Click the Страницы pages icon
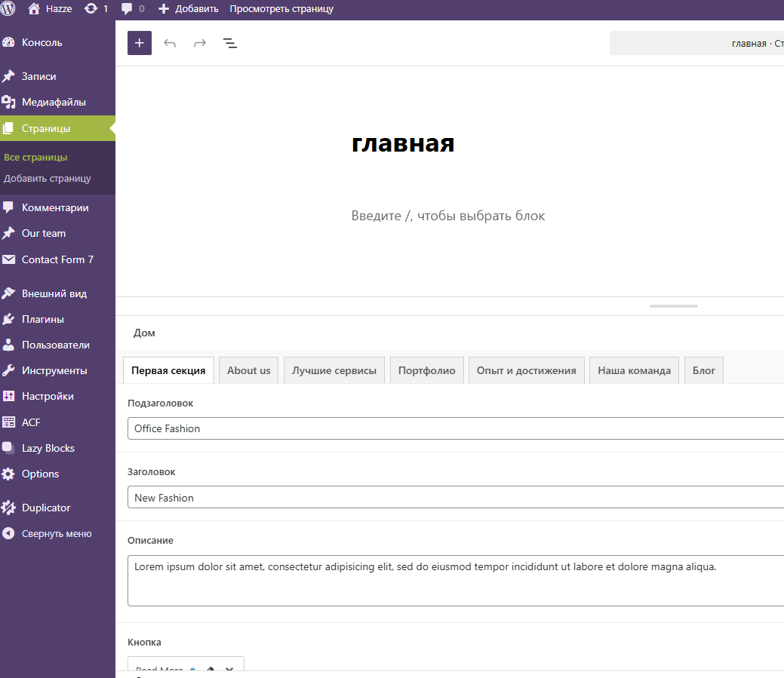Viewport: 784px width, 678px height. pyautogui.click(x=8, y=128)
